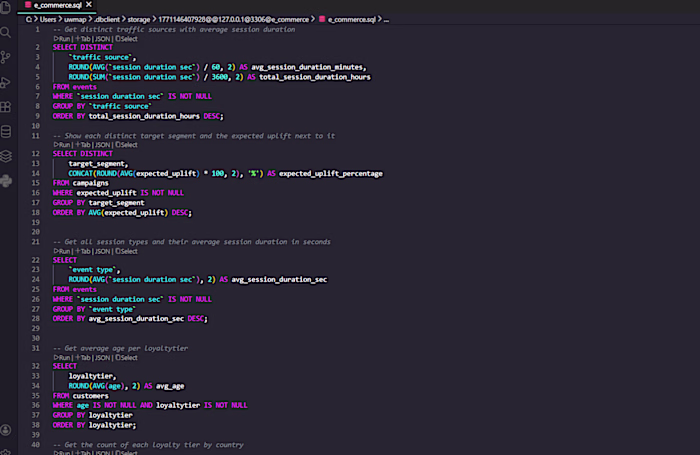Click 'FROM campaigns' on line 15
700x455 pixels.
pos(81,183)
